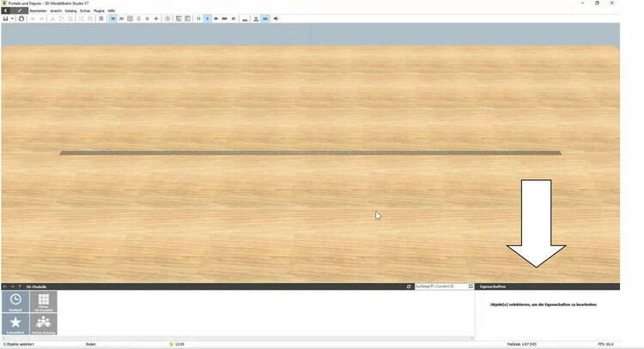This screenshot has height=349, width=644.
Task: Open the Favoriten star tile
Action: pos(15,324)
